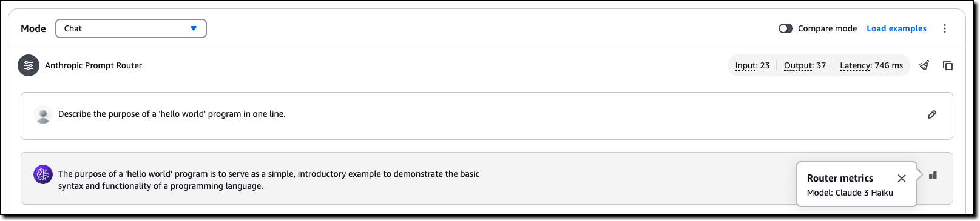
Task: Clear the chat with the broom icon
Action: pos(924,65)
